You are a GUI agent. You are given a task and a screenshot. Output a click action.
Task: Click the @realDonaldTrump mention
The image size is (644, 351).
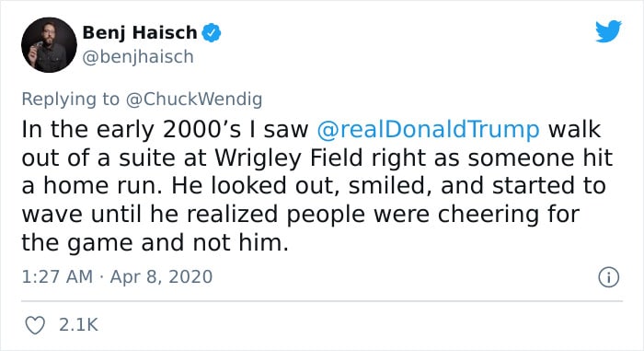(x=429, y=129)
